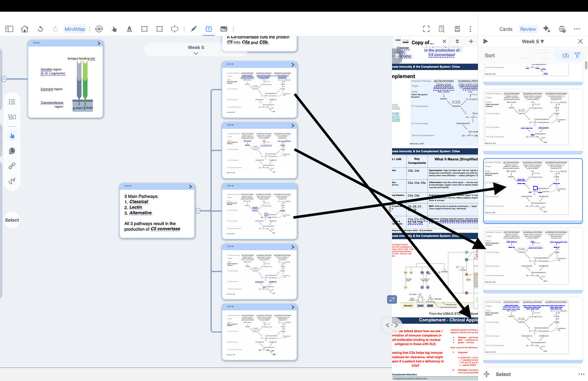Undo the last action
The width and height of the screenshot is (588, 381).
pos(40,29)
